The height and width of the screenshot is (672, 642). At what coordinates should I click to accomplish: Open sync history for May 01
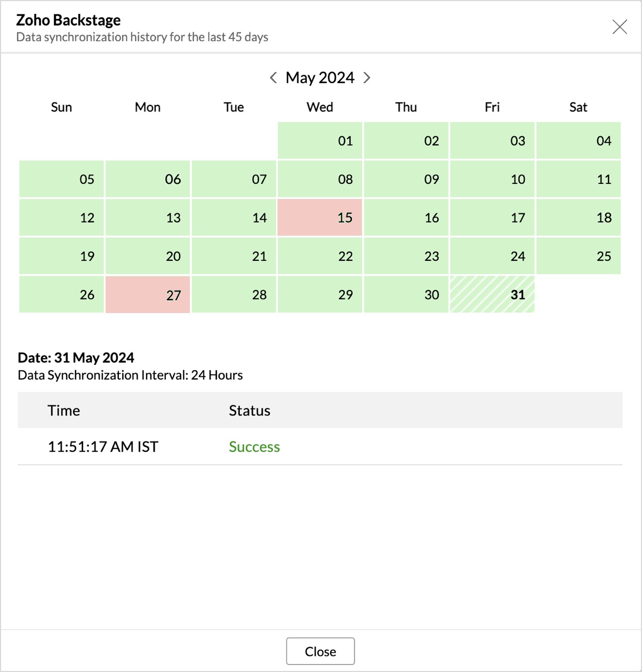[320, 141]
